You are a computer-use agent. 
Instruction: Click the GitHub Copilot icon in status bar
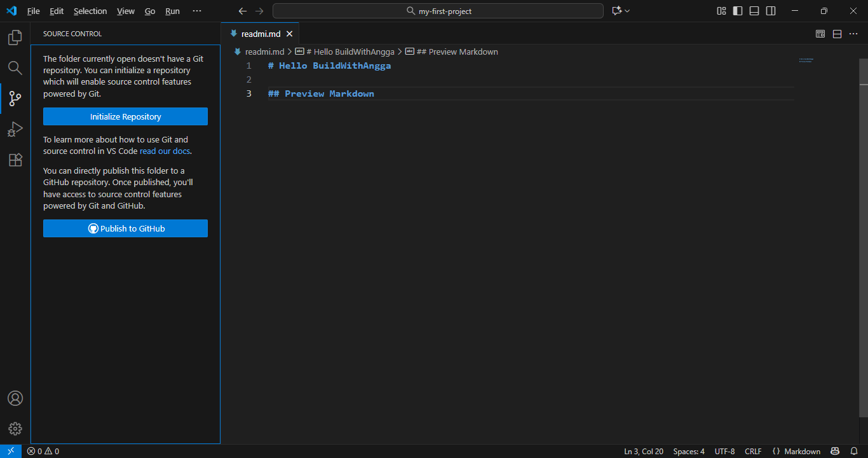click(834, 451)
